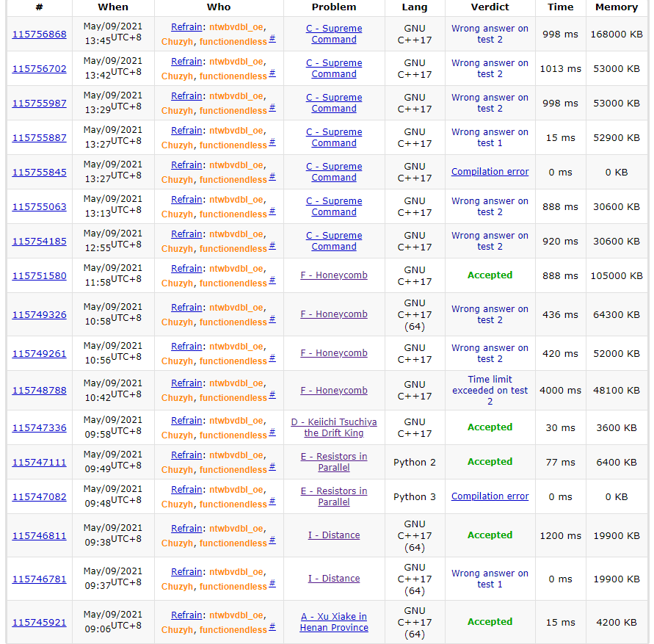Open Compilation error details for submission 115747082
The image size is (654, 644).
click(x=490, y=496)
